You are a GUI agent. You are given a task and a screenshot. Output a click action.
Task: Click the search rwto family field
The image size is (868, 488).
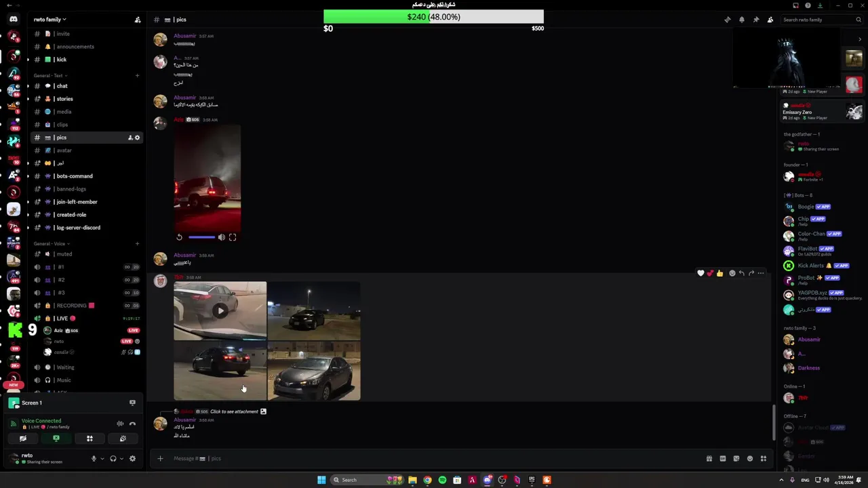(x=821, y=20)
